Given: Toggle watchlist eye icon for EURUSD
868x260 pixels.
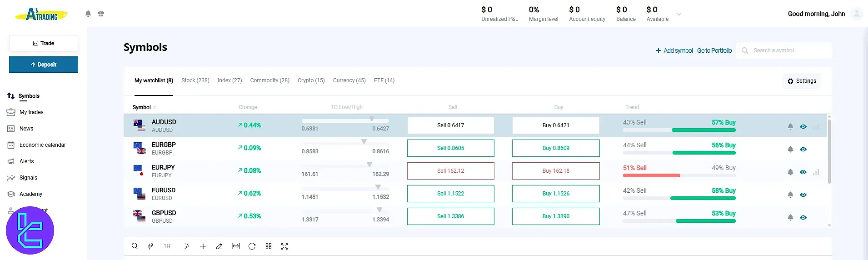Looking at the screenshot, I should [x=803, y=195].
